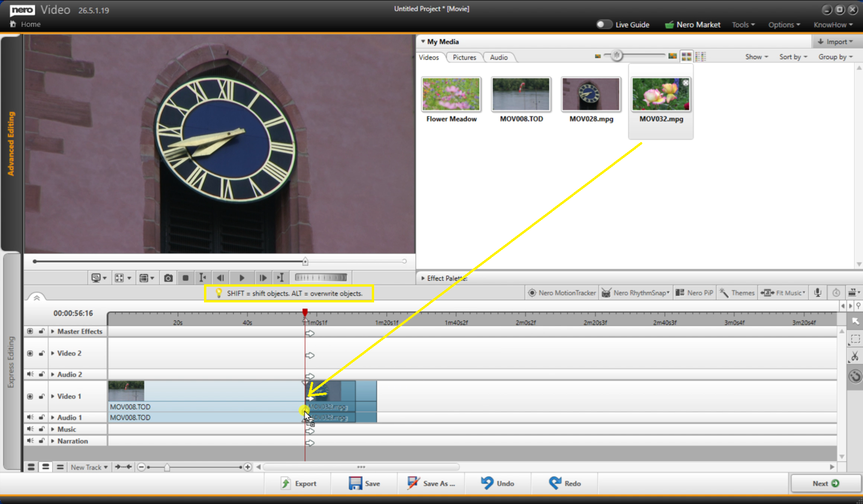Mute the Audio 2 track

click(30, 374)
